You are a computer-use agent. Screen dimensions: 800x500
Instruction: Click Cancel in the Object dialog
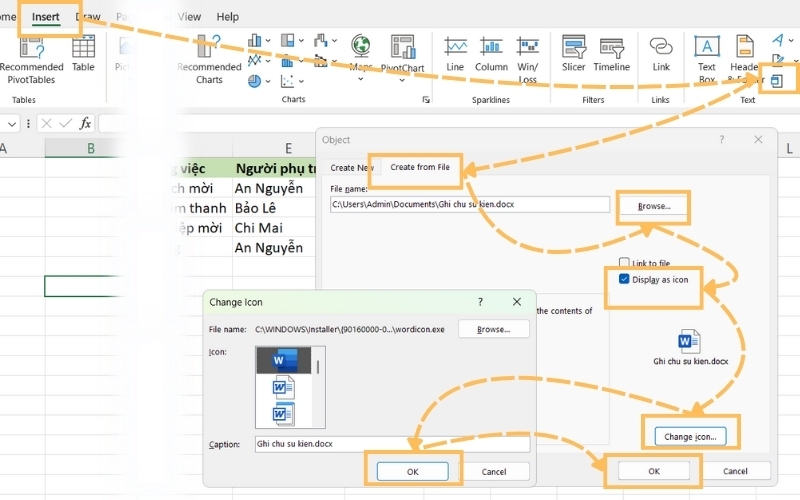pyautogui.click(x=735, y=471)
